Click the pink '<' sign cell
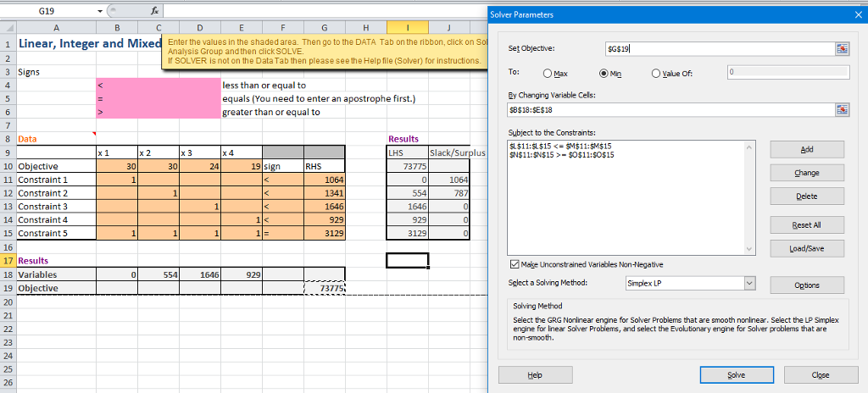 117,86
